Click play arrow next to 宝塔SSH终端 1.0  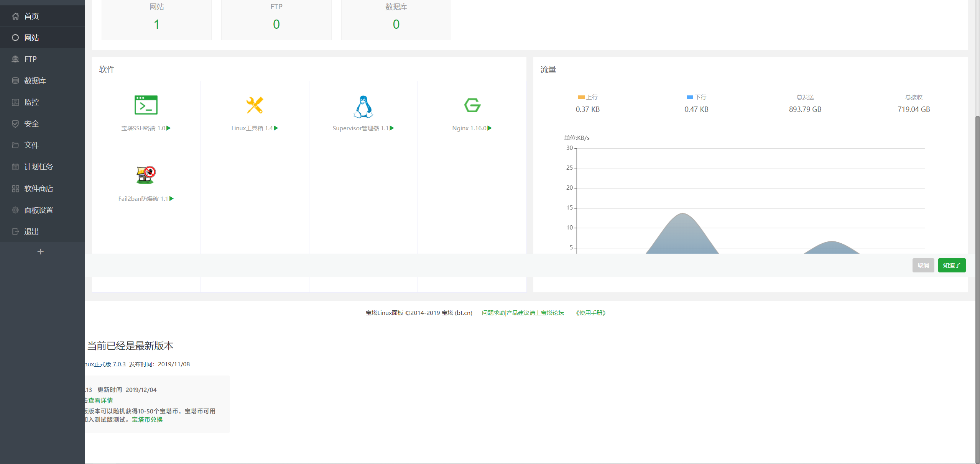(x=169, y=128)
